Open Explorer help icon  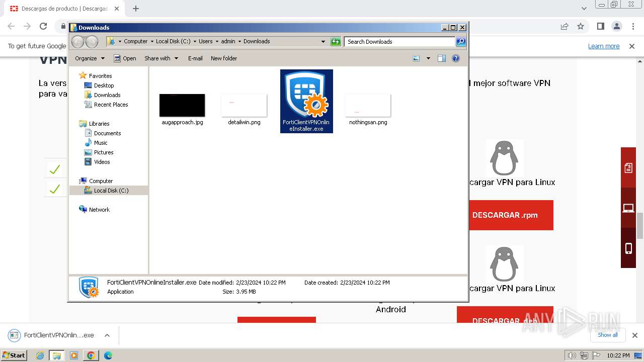(x=456, y=58)
